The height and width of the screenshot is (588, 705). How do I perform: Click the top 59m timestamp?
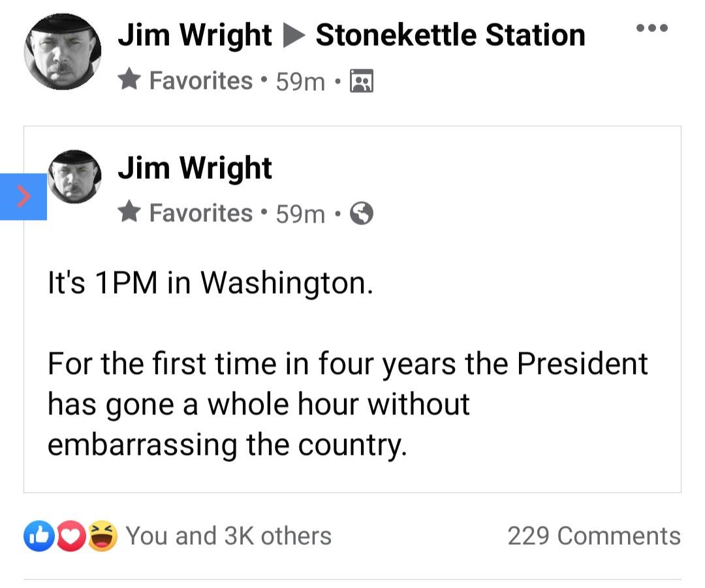point(300,82)
